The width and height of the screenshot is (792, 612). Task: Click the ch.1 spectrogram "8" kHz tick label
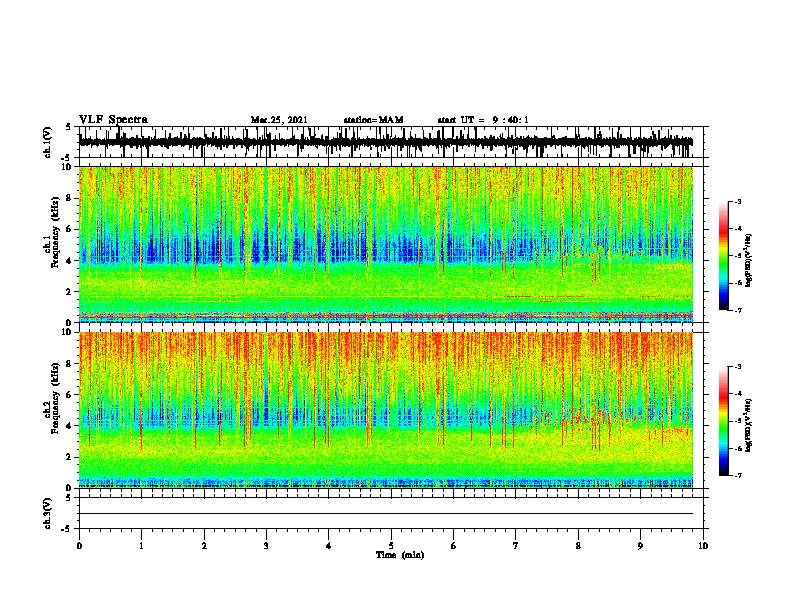[70, 198]
